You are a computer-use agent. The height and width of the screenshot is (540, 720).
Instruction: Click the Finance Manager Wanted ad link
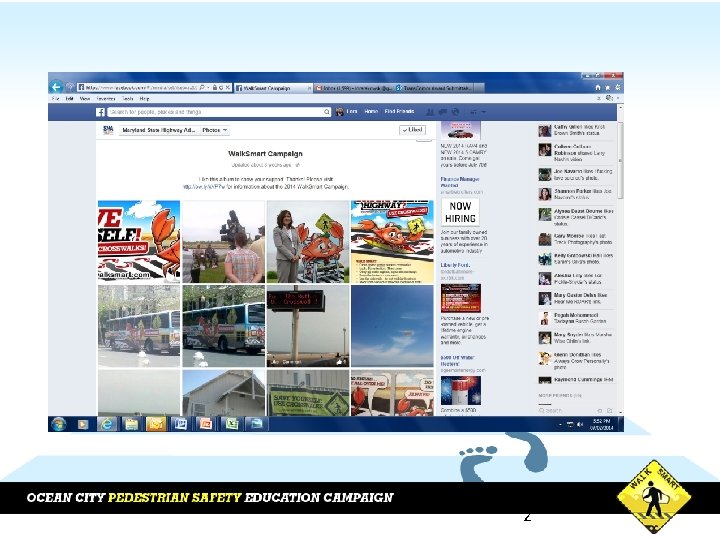(x=460, y=182)
